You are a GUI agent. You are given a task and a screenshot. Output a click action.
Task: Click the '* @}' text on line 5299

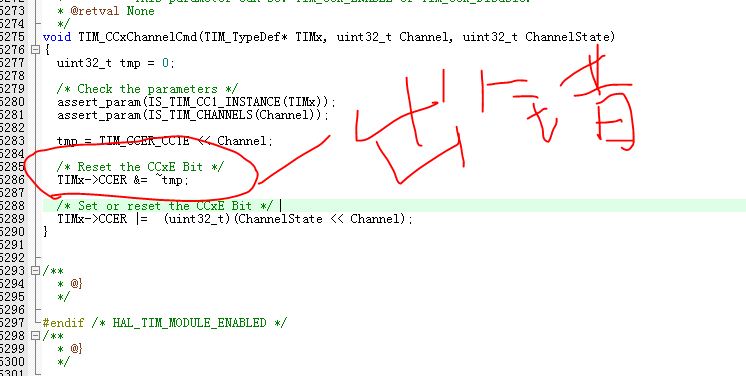tap(70, 348)
